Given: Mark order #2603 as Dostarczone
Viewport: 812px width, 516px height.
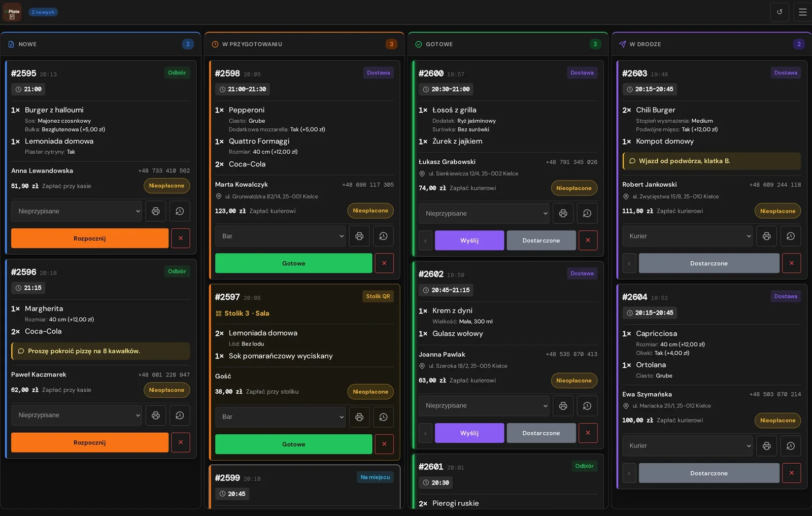Looking at the screenshot, I should click(x=709, y=263).
